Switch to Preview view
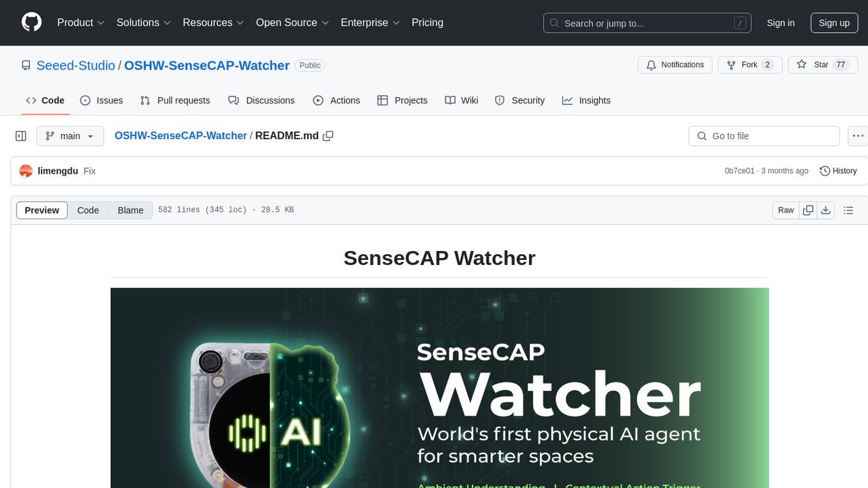This screenshot has width=868, height=488. (x=42, y=210)
